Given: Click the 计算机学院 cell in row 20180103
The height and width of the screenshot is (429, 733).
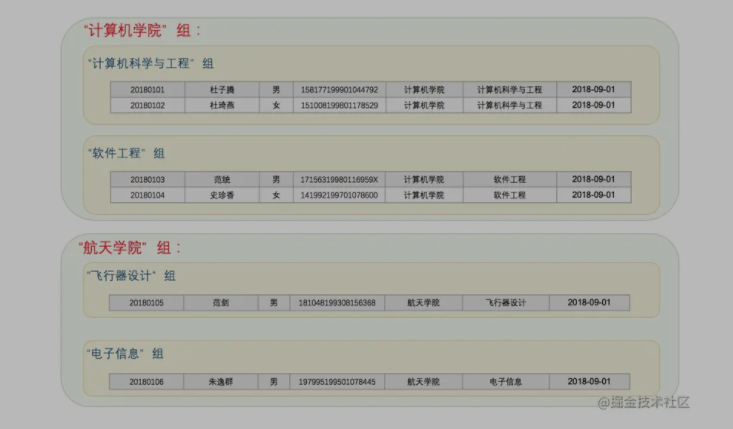Looking at the screenshot, I should click(424, 179).
